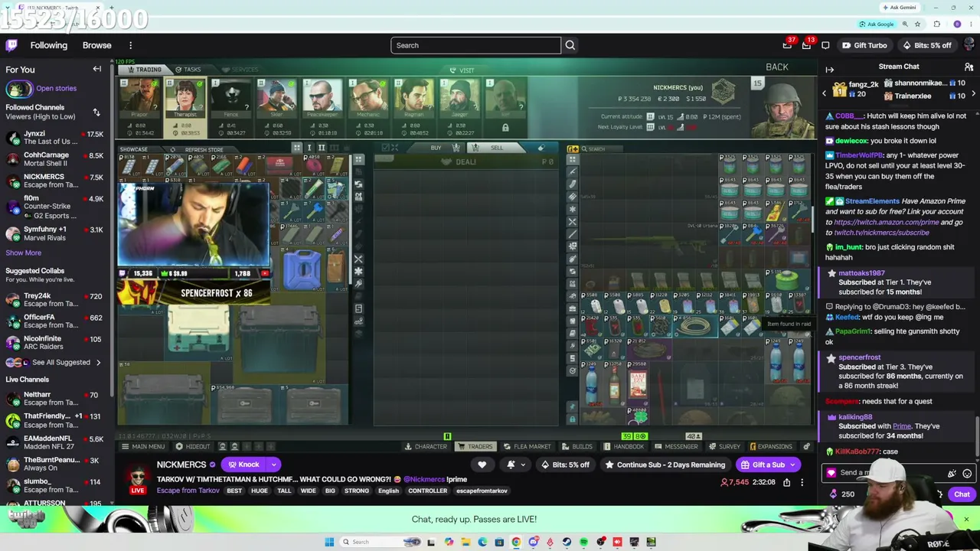Open the Escape from Tarkov category link
Viewport: 980px width, 551px height.
[x=188, y=491]
